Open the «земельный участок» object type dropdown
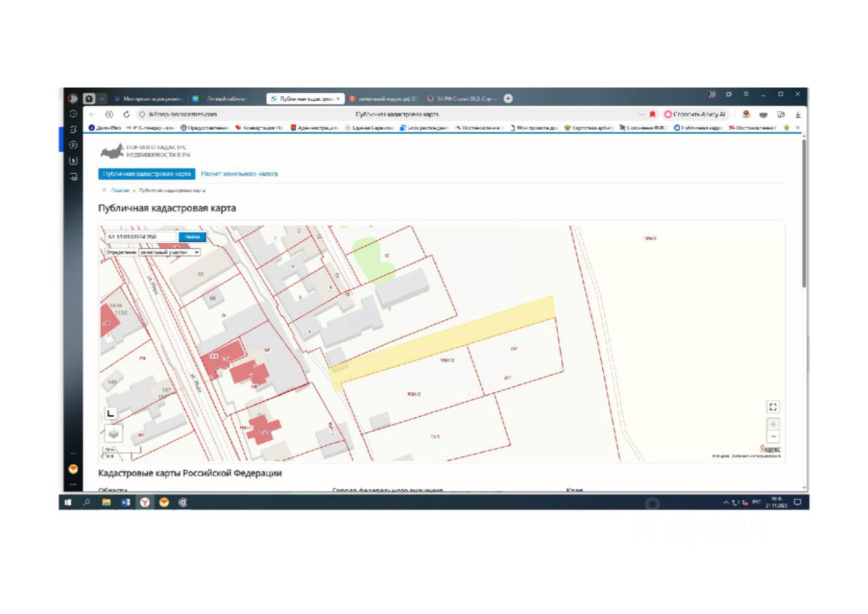 click(170, 251)
